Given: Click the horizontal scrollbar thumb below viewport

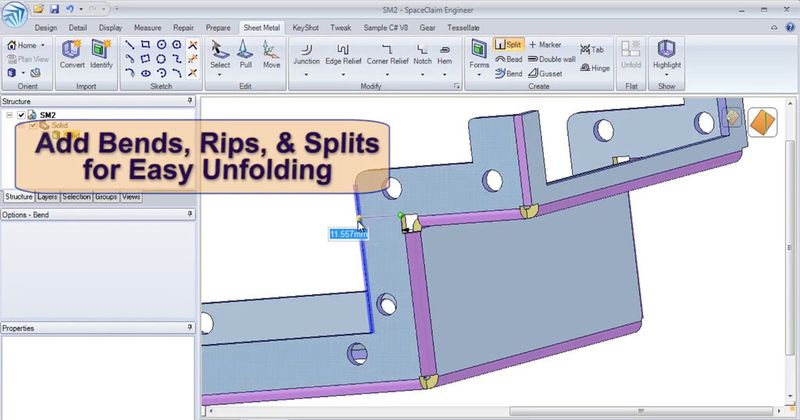Looking at the screenshot, I should pos(641,411).
